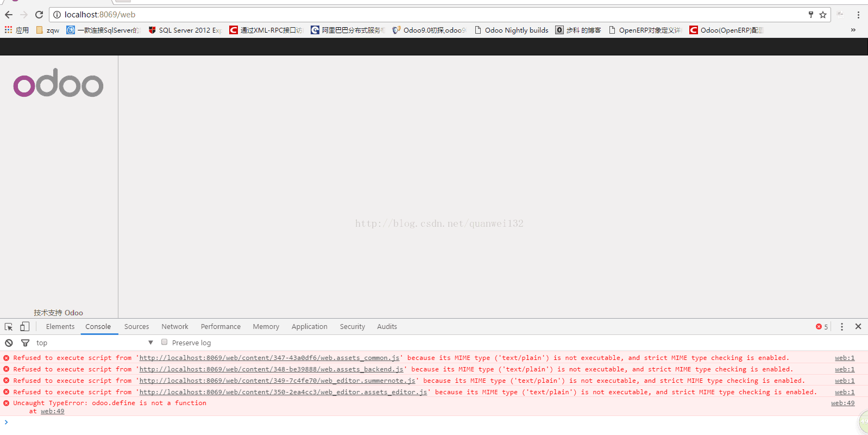Image resolution: width=868 pixels, height=435 pixels.
Task: Open the Odoo(OpenERP) configuration bookmark
Action: point(726,30)
